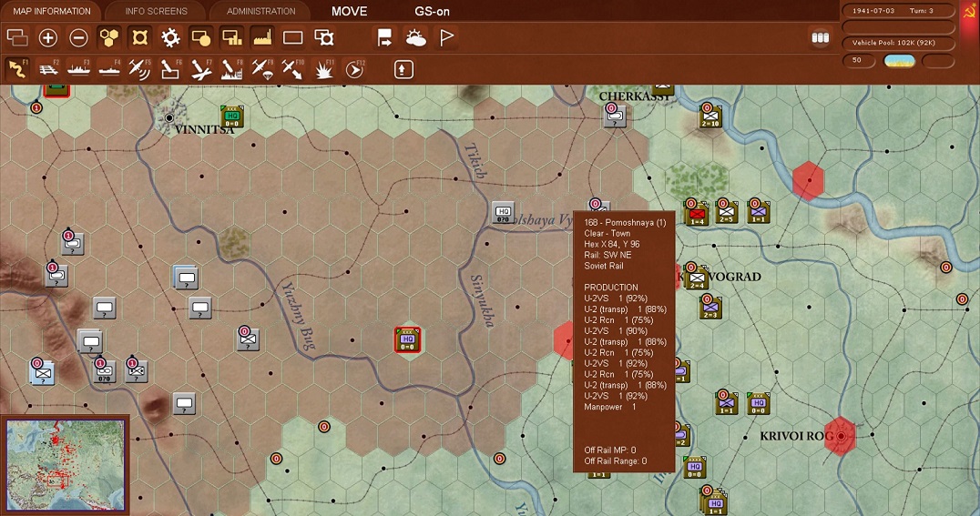Select the F2 rail mode icon

[x=48, y=69]
